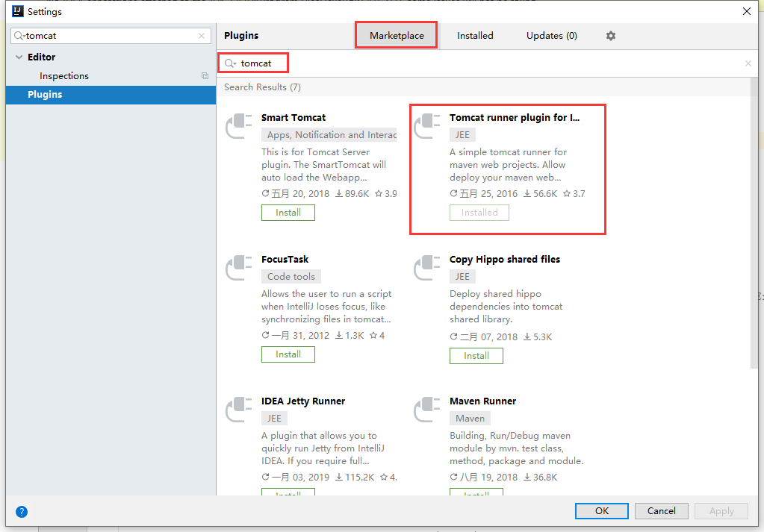
Task: Click the FocusTask plugin logo
Action: pyautogui.click(x=237, y=267)
